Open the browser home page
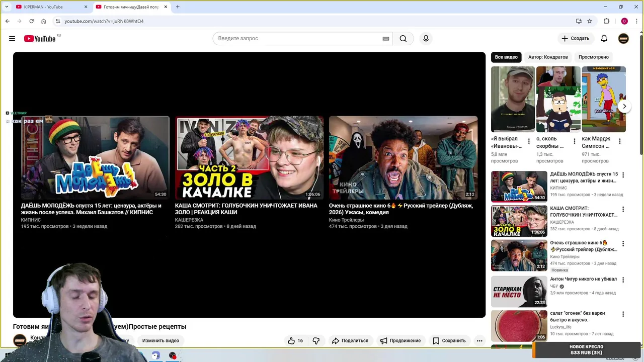This screenshot has width=644, height=362. point(44,21)
